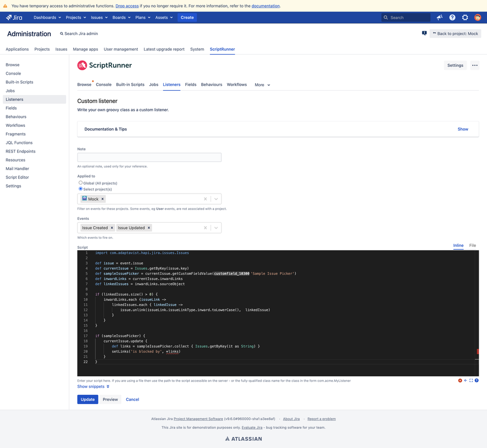Screen dimensions: 487x448
Task: Expand the Assets dropdown
Action: 164,18
